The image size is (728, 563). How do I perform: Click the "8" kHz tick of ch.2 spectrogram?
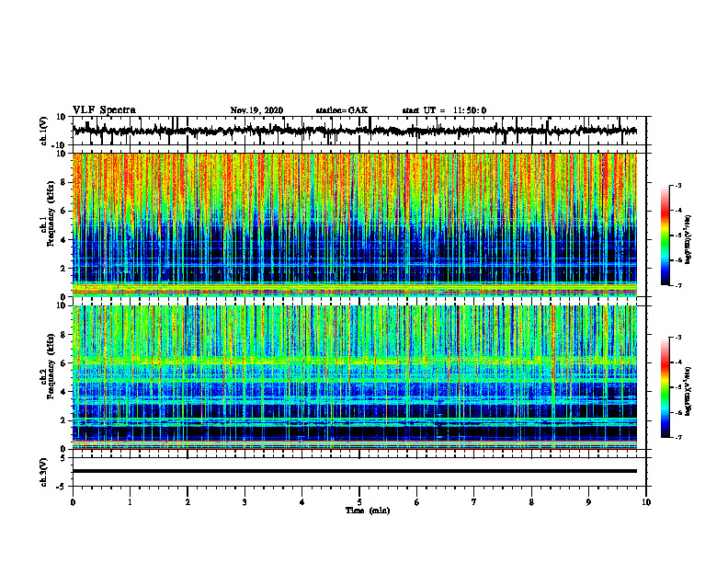[64, 335]
